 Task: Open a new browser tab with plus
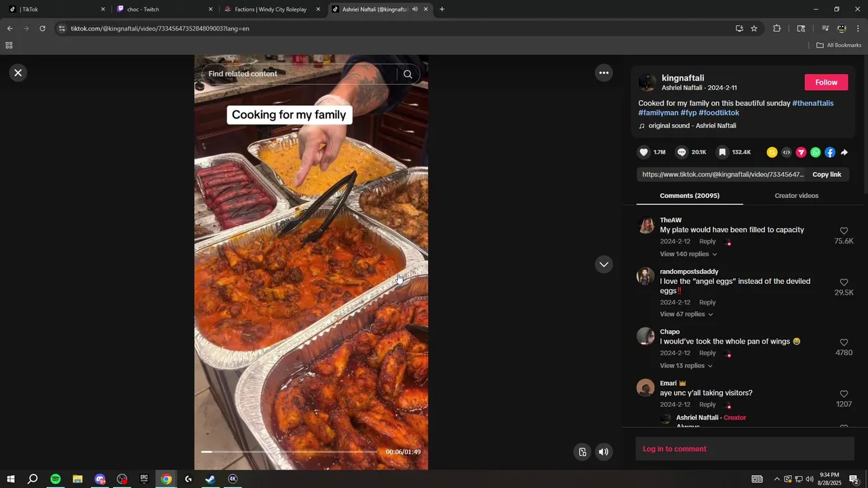(442, 9)
